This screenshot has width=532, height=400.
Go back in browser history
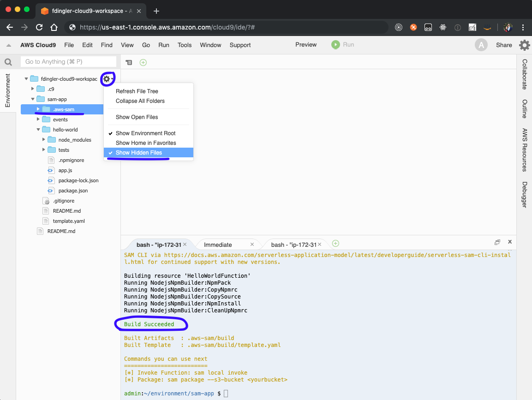click(10, 28)
